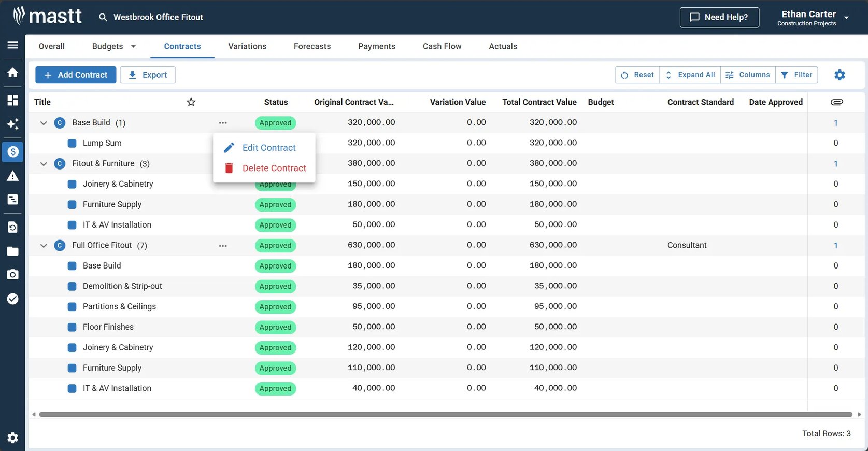Click the Export button
This screenshot has height=451, width=868.
[148, 75]
